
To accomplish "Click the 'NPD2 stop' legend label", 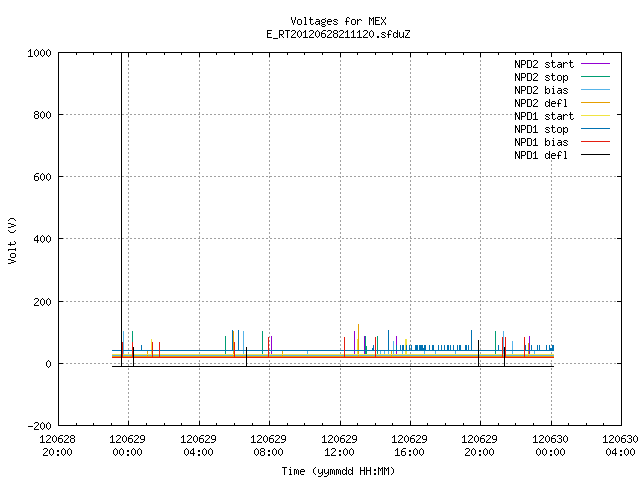I will tap(541, 77).
